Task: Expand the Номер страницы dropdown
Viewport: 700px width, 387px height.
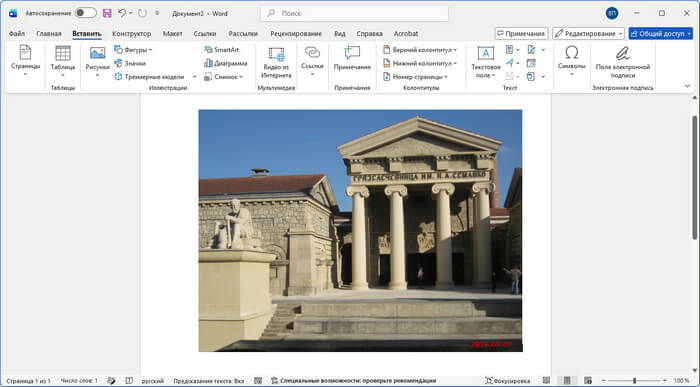Action: click(446, 77)
